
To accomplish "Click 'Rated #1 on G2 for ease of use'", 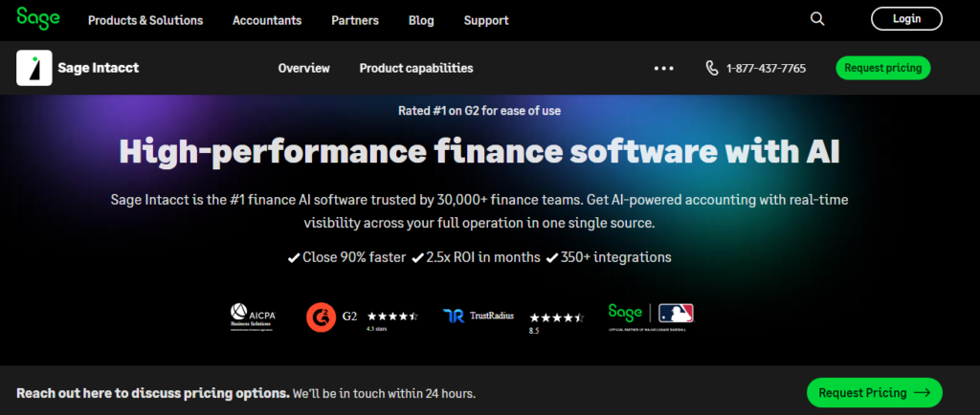I will coord(479,111).
